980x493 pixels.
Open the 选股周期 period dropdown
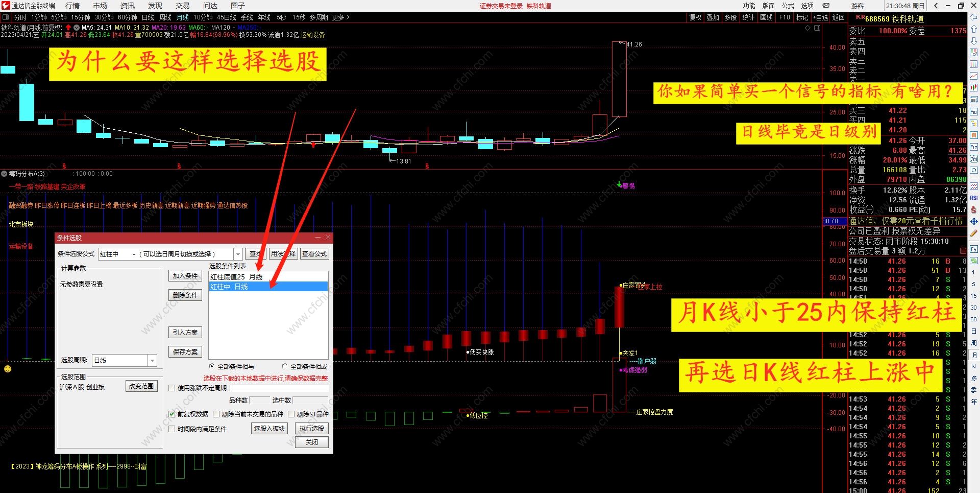click(x=152, y=361)
